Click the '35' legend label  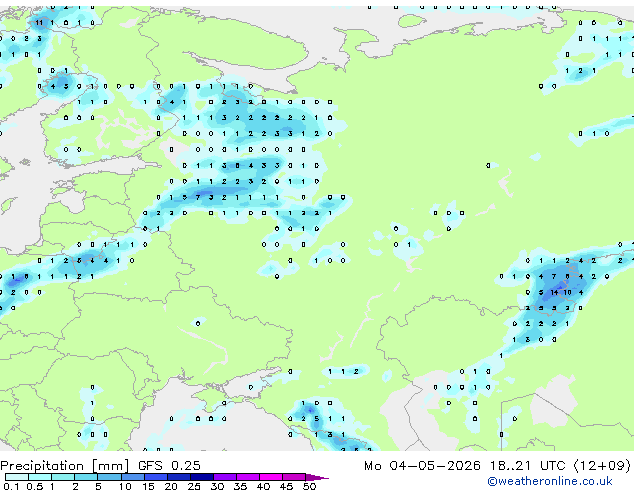[x=240, y=486]
